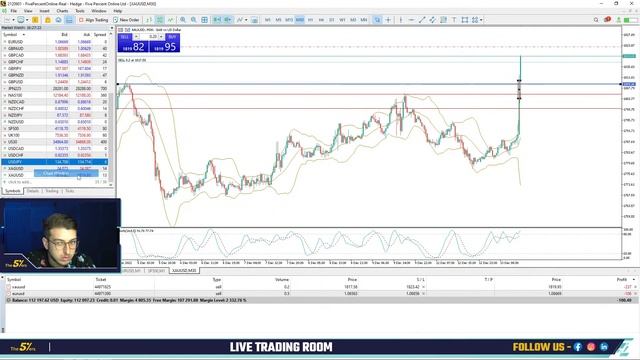Image resolution: width=640 pixels, height=360 pixels.
Task: Click the yellow Market Watch toolbar icon
Action: coord(36,20)
